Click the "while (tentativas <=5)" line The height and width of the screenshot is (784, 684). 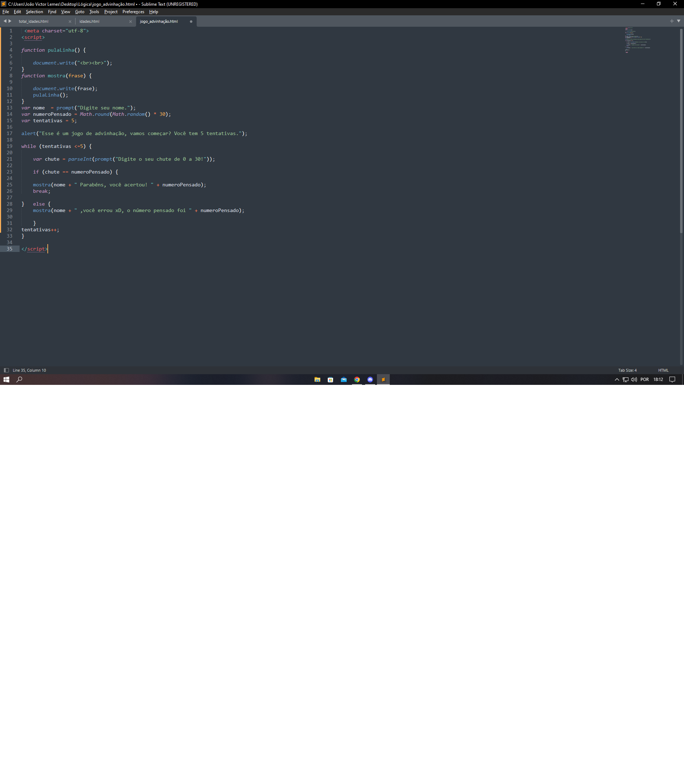(57, 146)
